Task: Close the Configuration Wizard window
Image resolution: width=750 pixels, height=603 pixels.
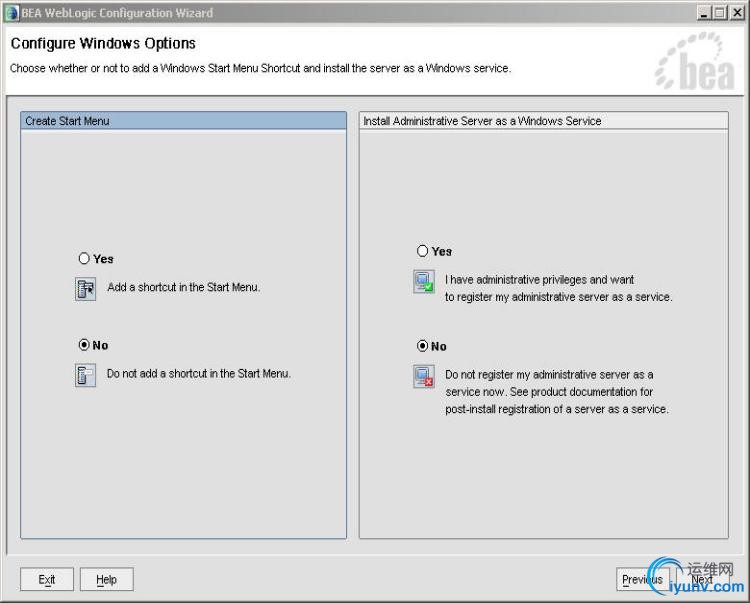Action: (738, 13)
